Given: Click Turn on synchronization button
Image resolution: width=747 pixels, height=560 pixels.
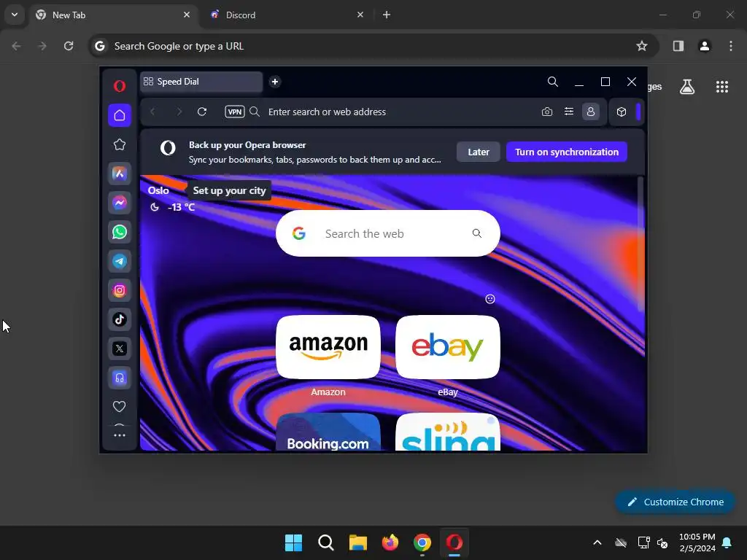Looking at the screenshot, I should (567, 152).
